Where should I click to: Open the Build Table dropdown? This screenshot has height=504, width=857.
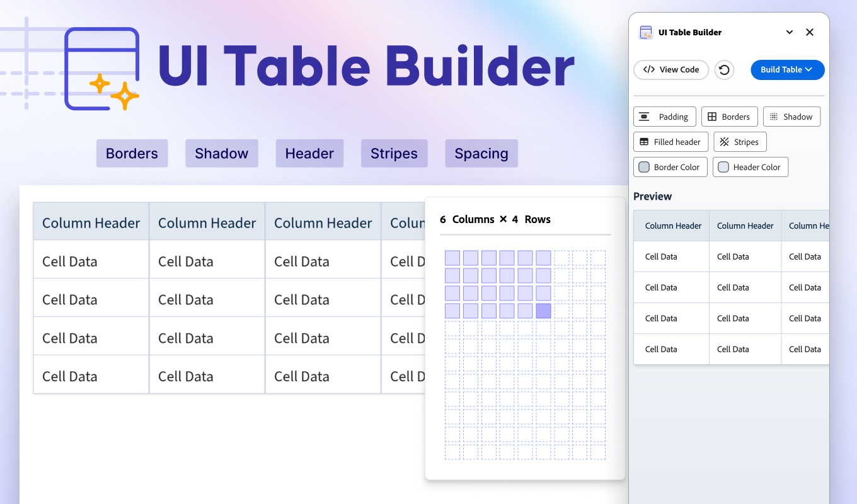pyautogui.click(x=787, y=69)
